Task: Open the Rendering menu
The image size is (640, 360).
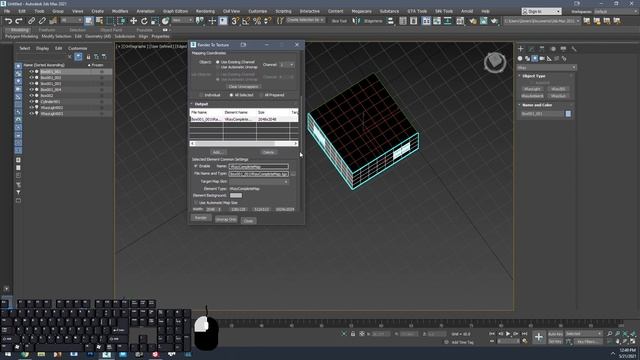Action: click(x=205, y=11)
